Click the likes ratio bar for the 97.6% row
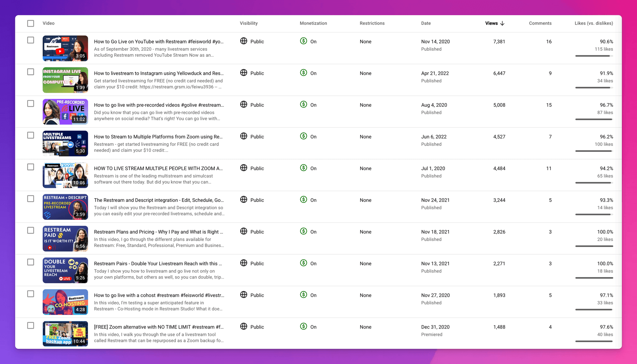This screenshot has height=364, width=637. (x=594, y=341)
